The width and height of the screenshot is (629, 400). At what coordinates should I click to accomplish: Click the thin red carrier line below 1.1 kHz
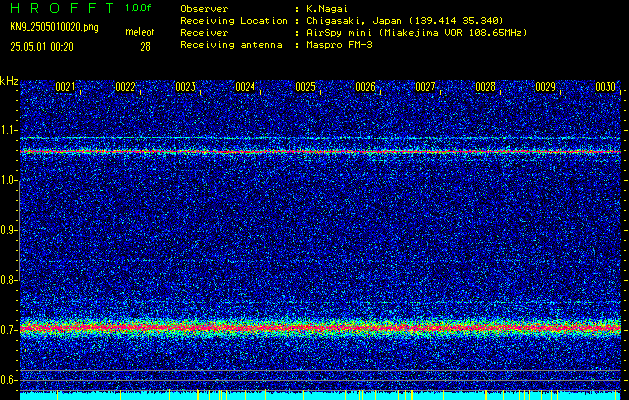(320, 152)
